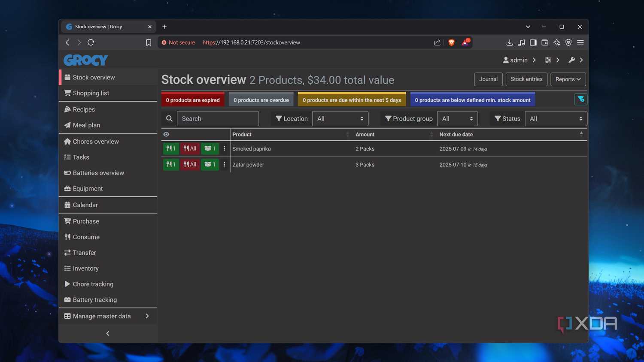This screenshot has width=644, height=362.
Task: Navigate to Chores overview
Action: pos(108,142)
